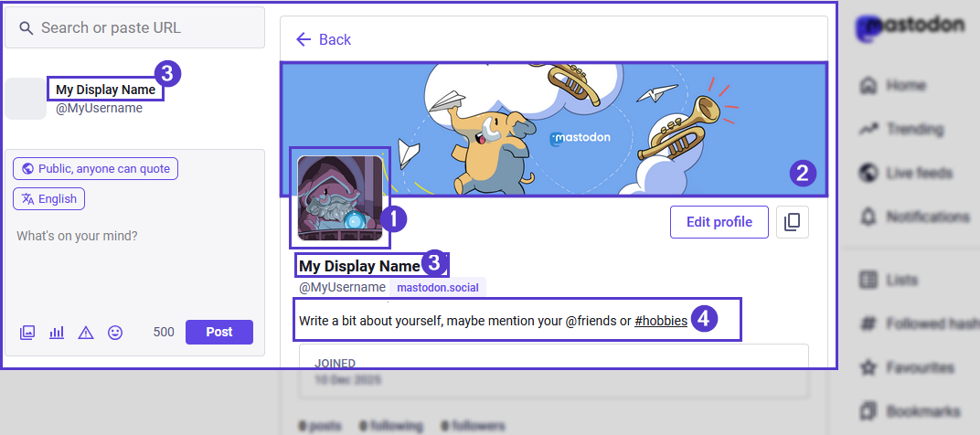Click the Bookmarks icon
This screenshot has width=980, height=435.
click(868, 410)
